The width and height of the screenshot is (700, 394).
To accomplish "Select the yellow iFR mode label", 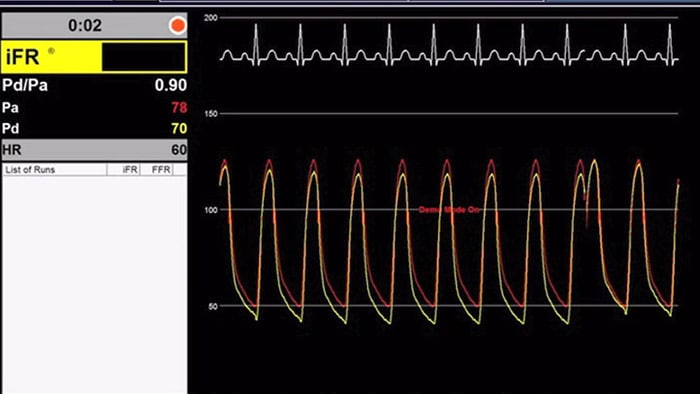I will (x=52, y=57).
